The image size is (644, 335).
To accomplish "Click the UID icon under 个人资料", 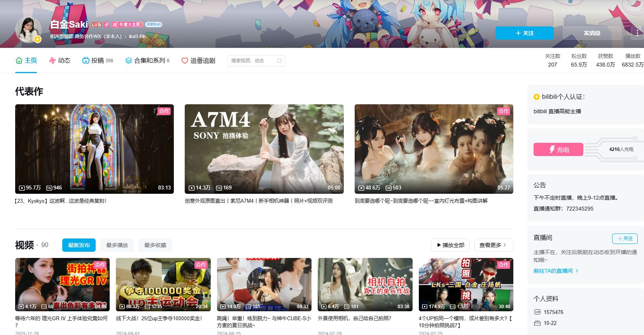I will tap(537, 312).
